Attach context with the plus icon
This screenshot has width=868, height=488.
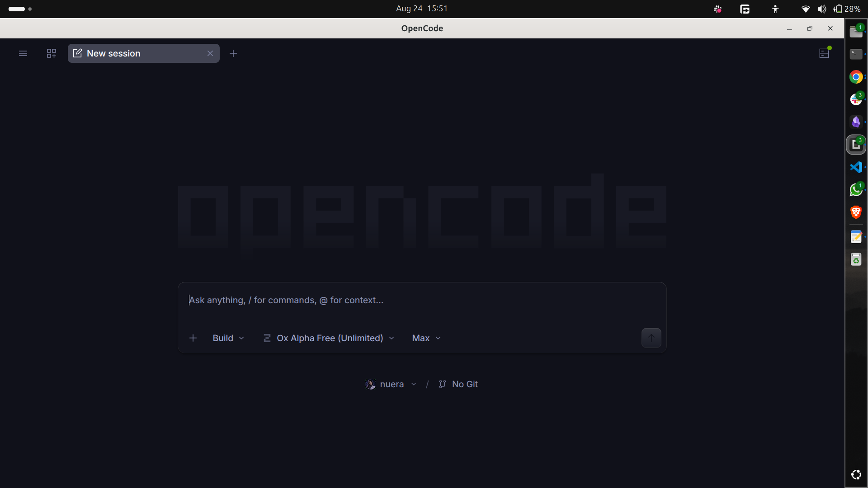193,338
